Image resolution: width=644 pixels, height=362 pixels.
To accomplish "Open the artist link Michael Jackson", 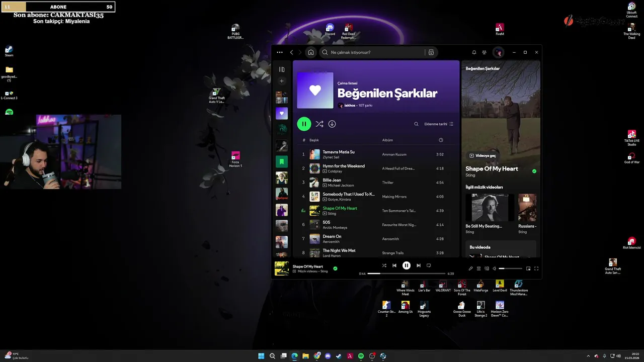I will 341,186.
